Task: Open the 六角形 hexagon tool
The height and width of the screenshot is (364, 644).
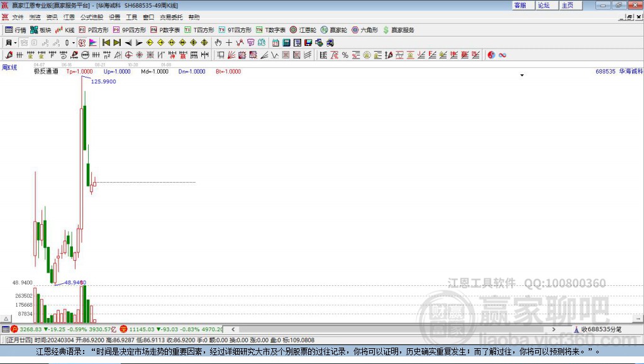Action: (365, 30)
